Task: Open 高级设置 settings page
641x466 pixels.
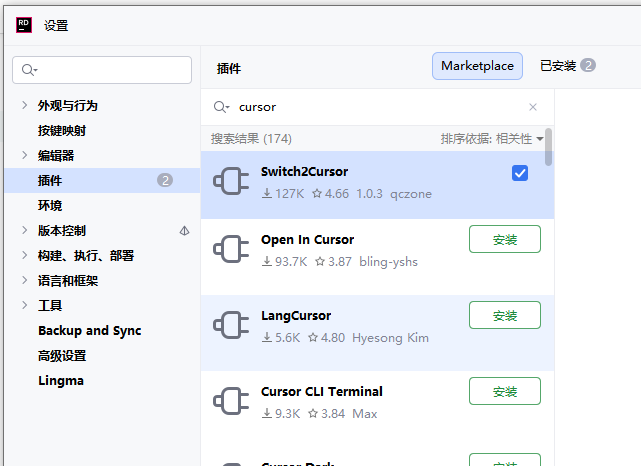Action: (62, 356)
